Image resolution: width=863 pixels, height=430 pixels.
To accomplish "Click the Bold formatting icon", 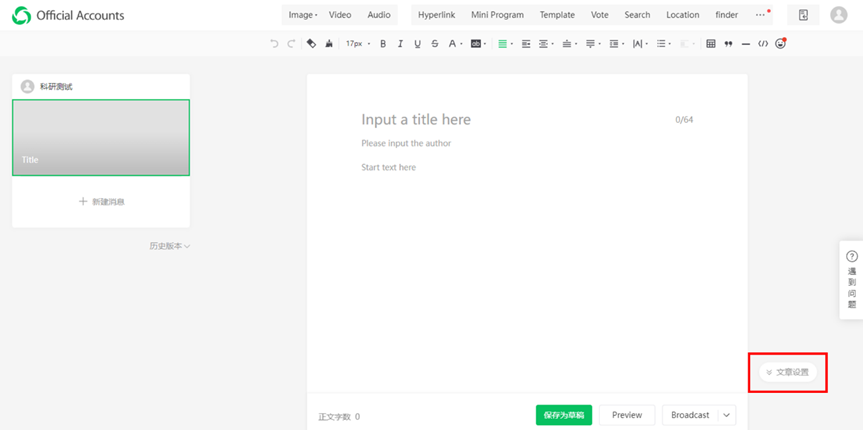I will pos(383,44).
